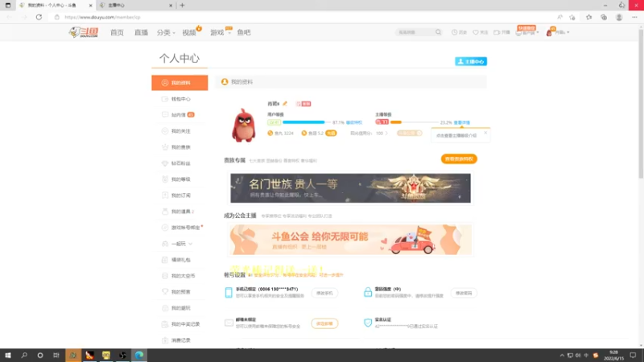Select 我的资料 in the sidebar
The width and height of the screenshot is (644, 362).
pyautogui.click(x=180, y=83)
